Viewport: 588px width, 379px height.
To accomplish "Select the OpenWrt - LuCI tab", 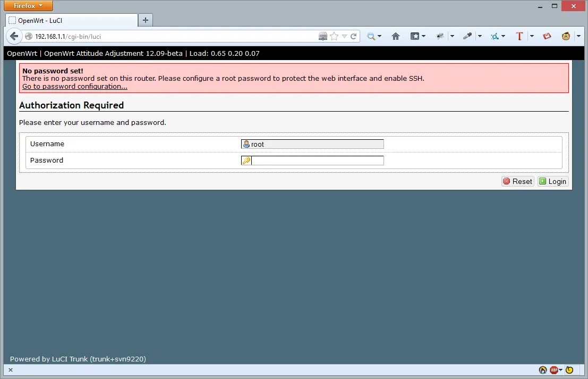I will point(72,20).
